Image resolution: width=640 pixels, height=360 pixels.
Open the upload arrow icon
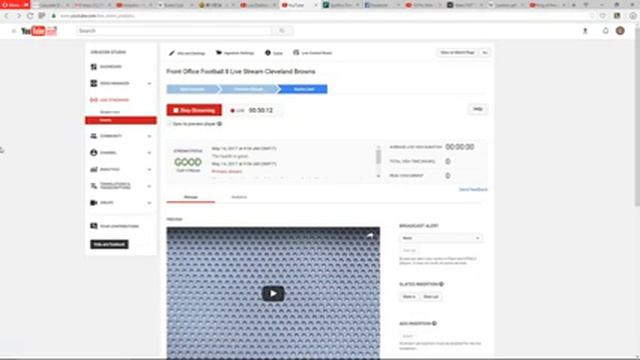click(x=585, y=31)
